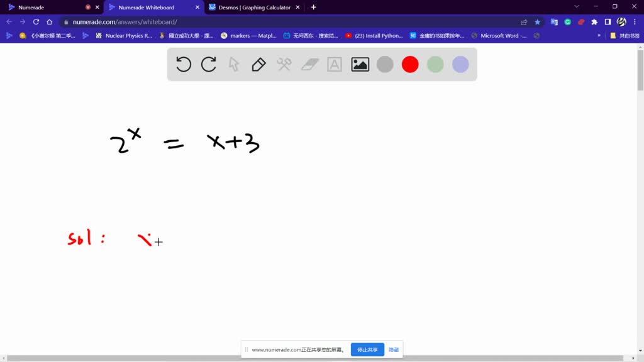Click the horizontal scrollbar at bottom

[315, 358]
